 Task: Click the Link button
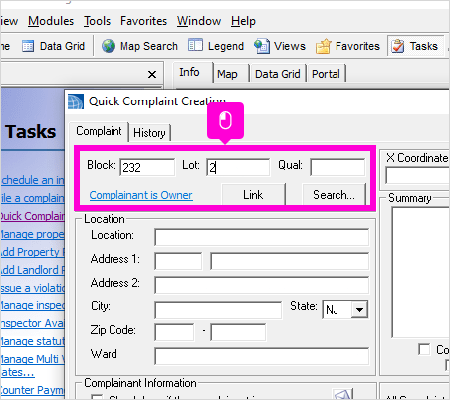[253, 195]
